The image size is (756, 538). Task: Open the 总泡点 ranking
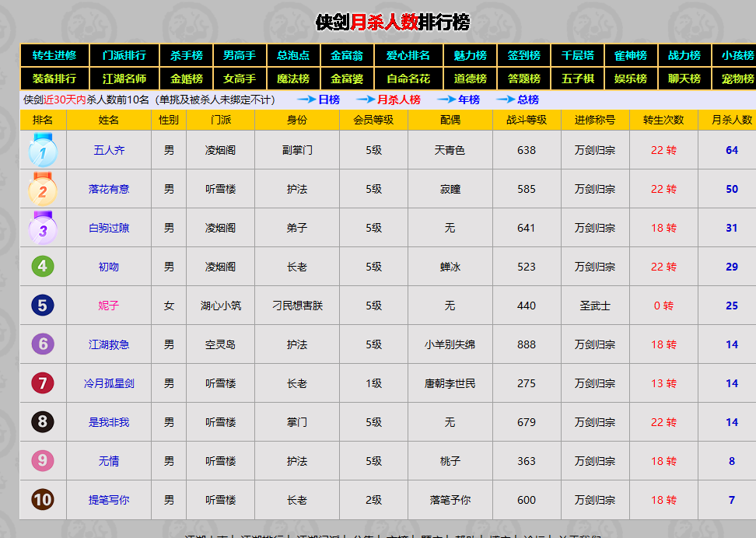pos(293,55)
